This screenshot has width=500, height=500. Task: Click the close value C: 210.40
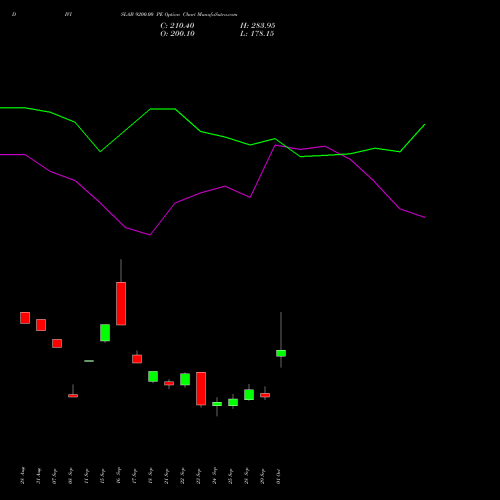click(x=177, y=26)
